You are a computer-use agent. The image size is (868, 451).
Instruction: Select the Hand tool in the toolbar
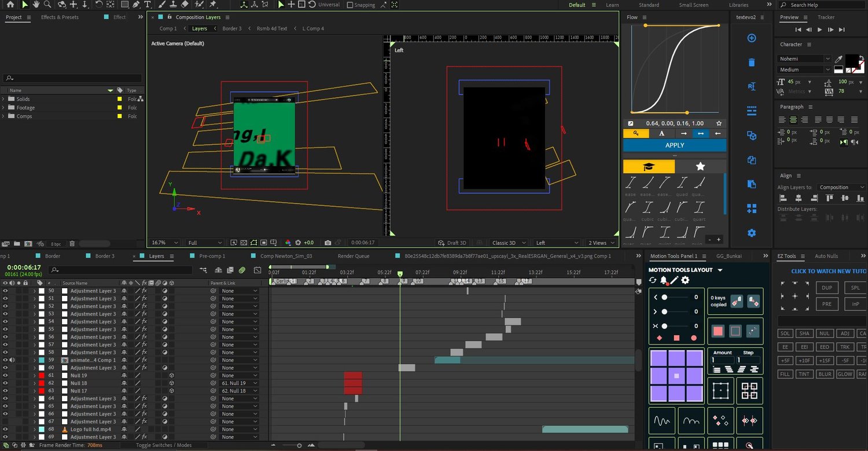37,5
